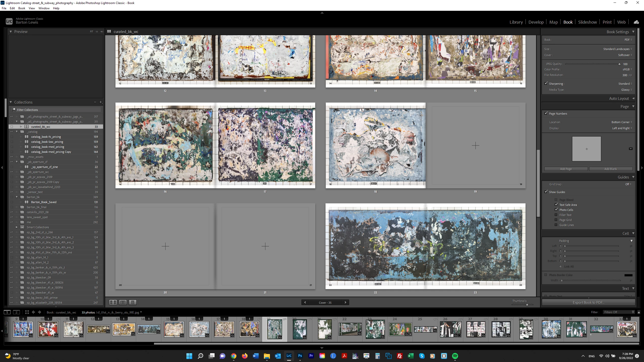Click the add collection plus icon
Screen dimensions: 644x362
(101, 102)
